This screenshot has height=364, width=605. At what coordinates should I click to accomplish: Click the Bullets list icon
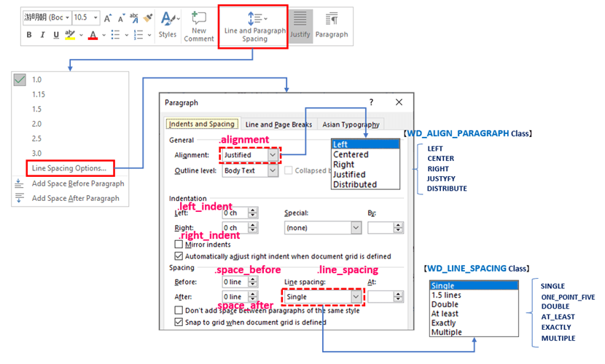tap(115, 35)
